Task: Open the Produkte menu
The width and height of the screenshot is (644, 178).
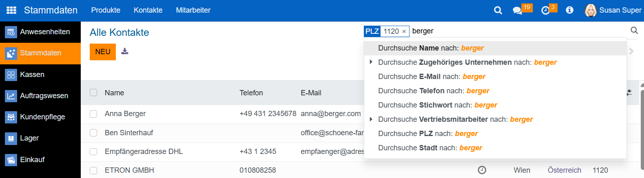Action: pos(106,10)
